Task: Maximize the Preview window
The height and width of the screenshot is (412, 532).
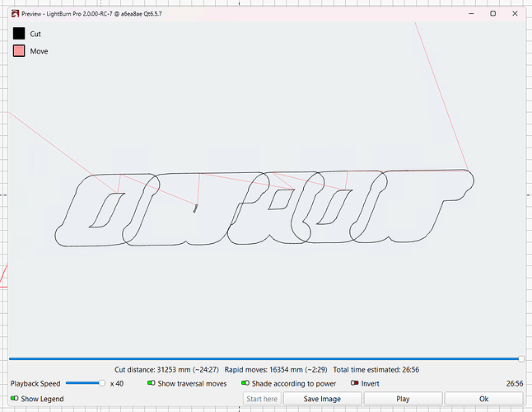Action: (x=493, y=13)
